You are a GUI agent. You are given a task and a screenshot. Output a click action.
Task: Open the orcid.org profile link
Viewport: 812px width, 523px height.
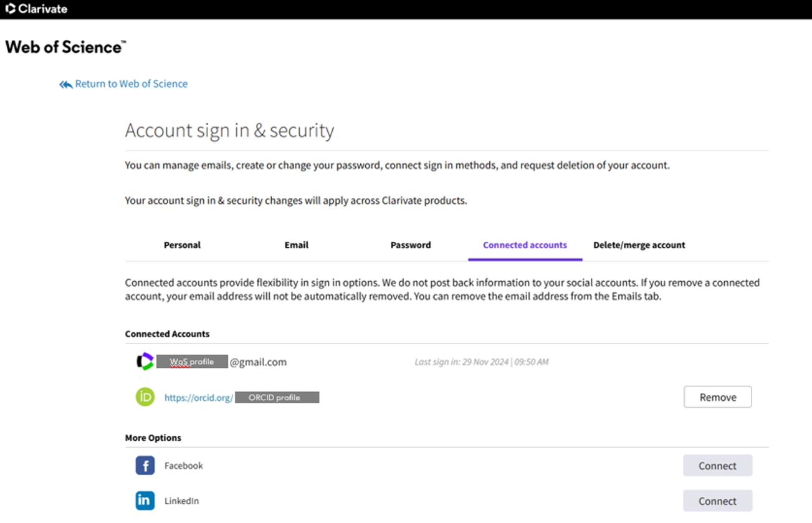tap(199, 398)
